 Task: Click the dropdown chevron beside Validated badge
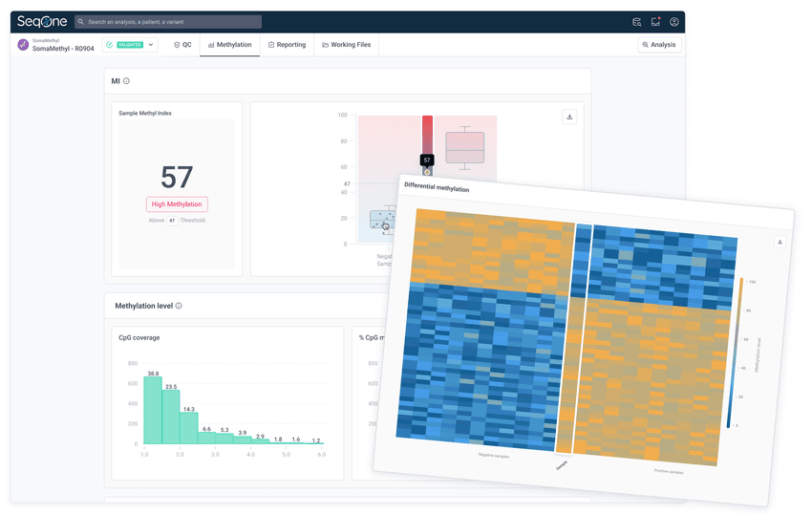pyautogui.click(x=151, y=45)
